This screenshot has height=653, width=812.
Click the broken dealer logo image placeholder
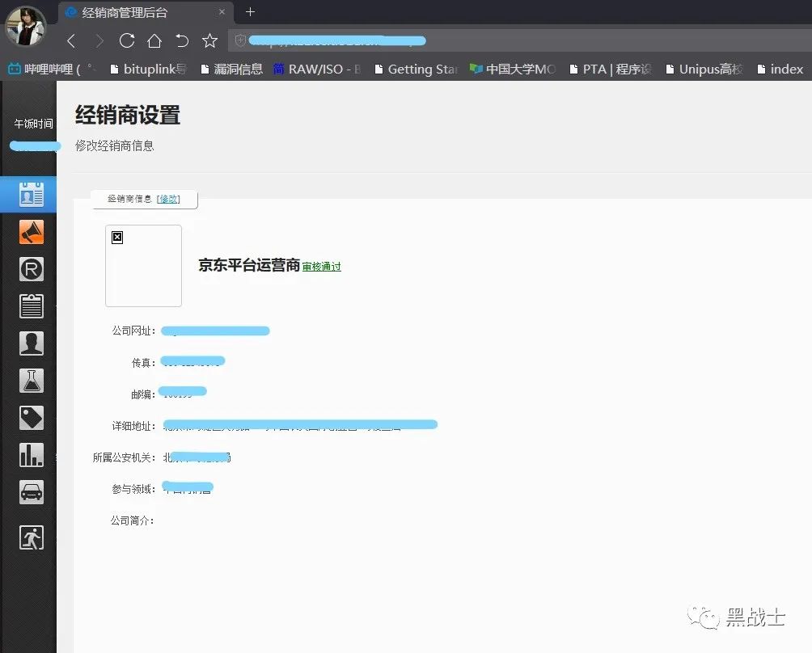(x=143, y=265)
